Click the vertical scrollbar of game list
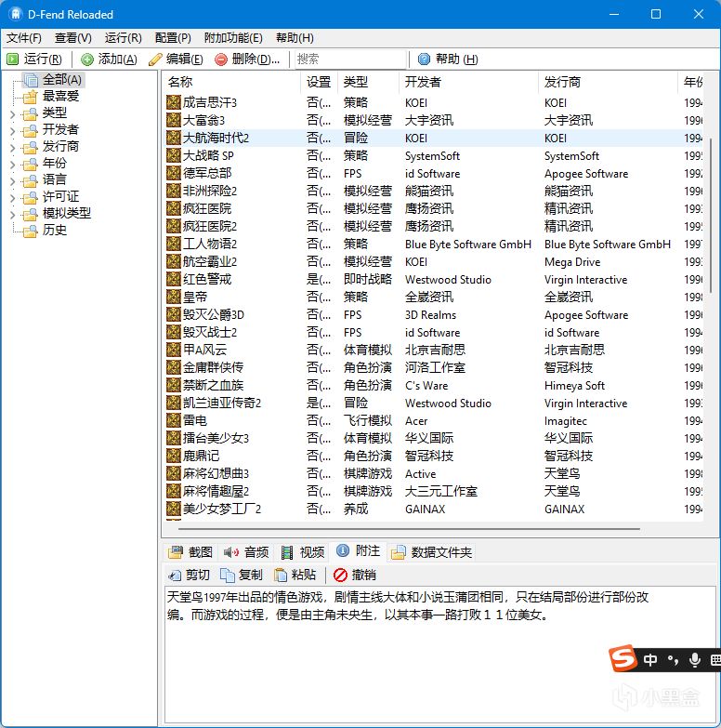The width and height of the screenshot is (721, 728). pyautogui.click(x=711, y=215)
